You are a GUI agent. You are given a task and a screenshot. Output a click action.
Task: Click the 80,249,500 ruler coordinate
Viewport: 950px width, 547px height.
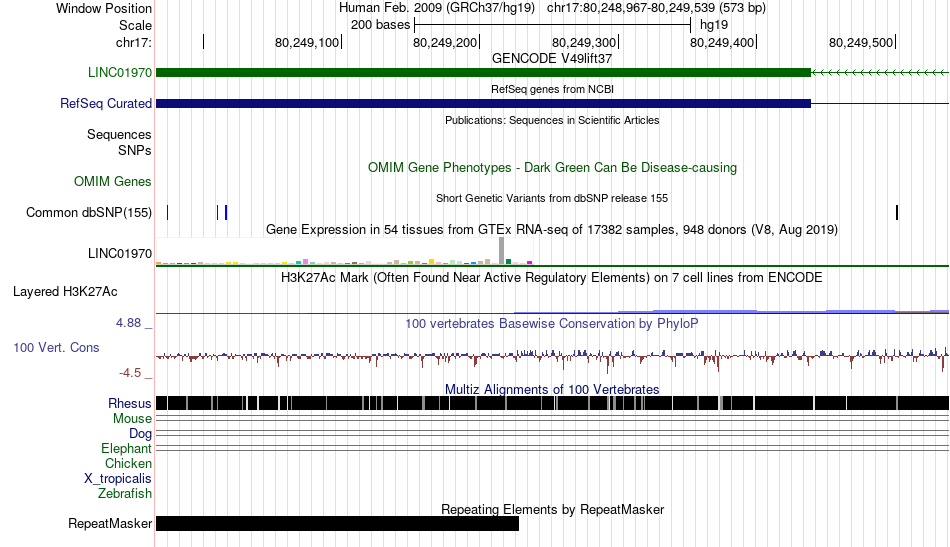click(x=861, y=42)
